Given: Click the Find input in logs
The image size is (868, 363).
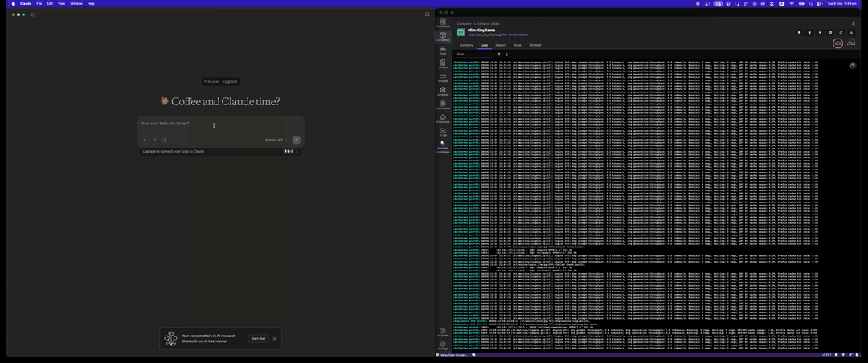Looking at the screenshot, I should coord(474,55).
